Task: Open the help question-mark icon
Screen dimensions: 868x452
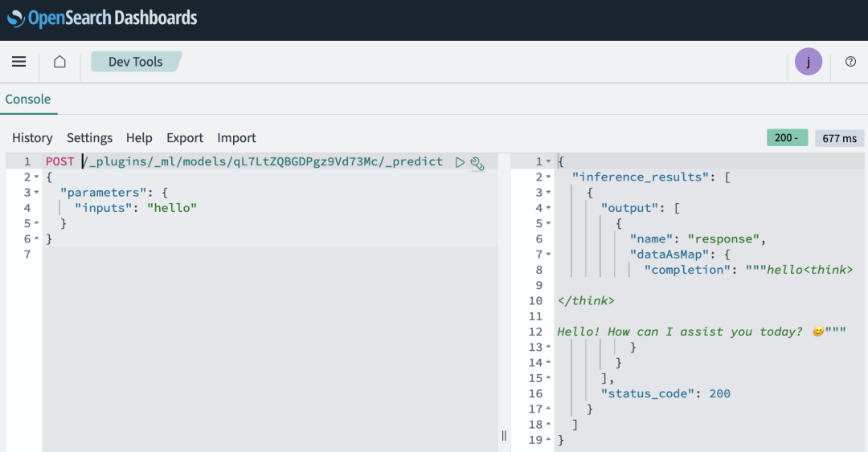Action: [x=851, y=61]
